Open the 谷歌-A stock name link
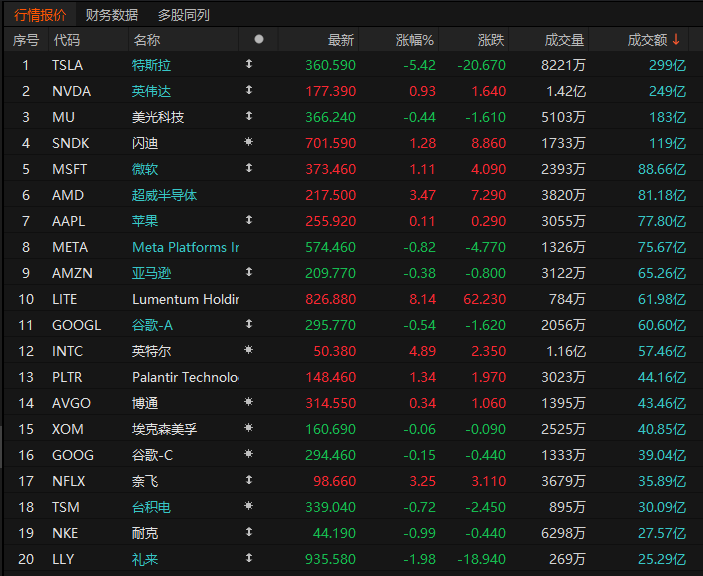The height and width of the screenshot is (576, 703). (152, 325)
